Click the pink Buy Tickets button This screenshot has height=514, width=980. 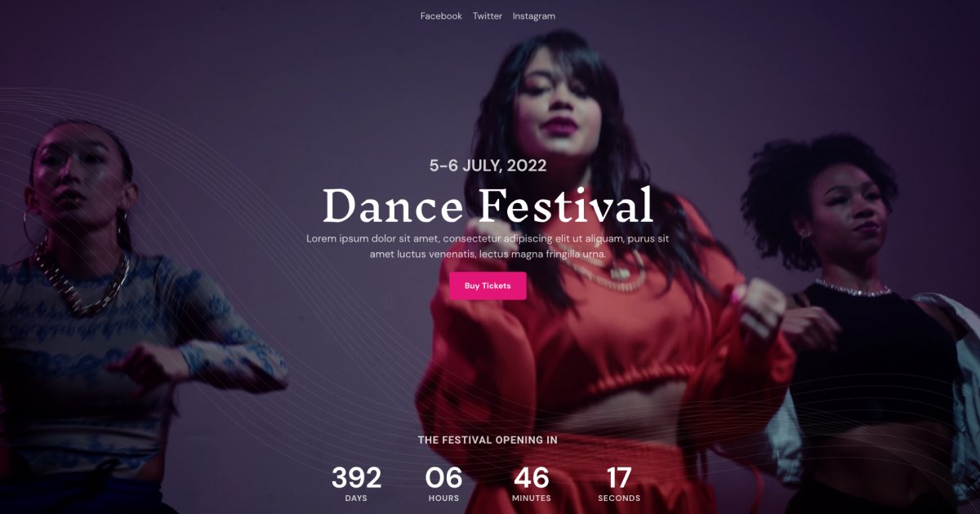point(488,286)
